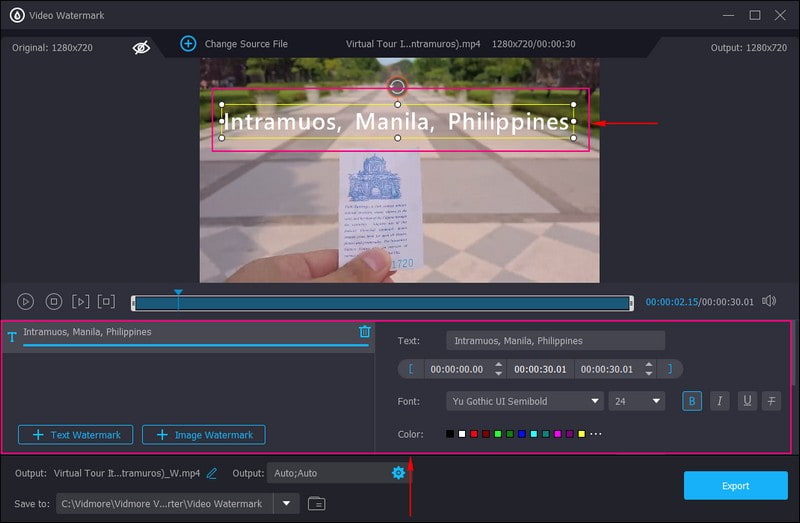
Task: Toggle the preview visibility eye icon
Action: point(141,46)
